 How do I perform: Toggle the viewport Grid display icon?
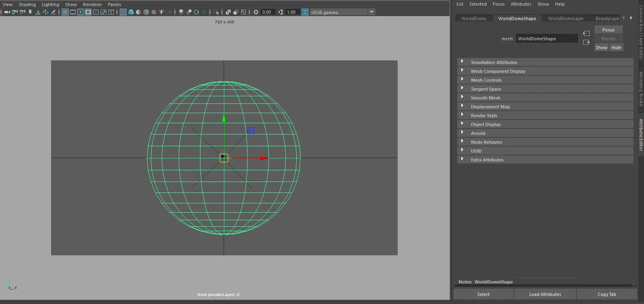tap(65, 12)
